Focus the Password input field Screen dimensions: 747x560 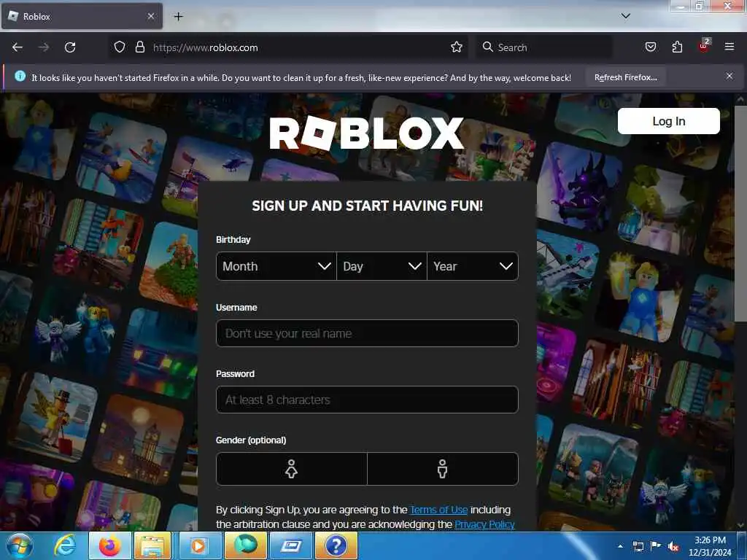pos(367,400)
